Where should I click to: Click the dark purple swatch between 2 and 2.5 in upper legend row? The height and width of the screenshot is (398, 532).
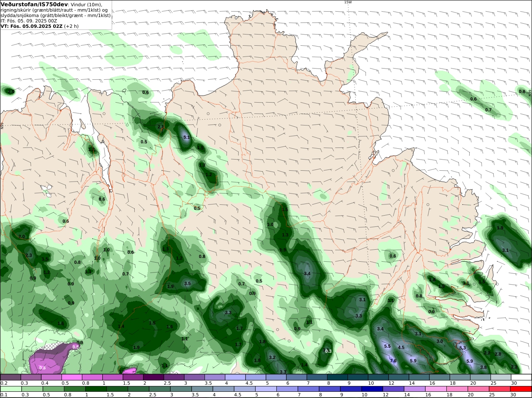[x=153, y=377]
